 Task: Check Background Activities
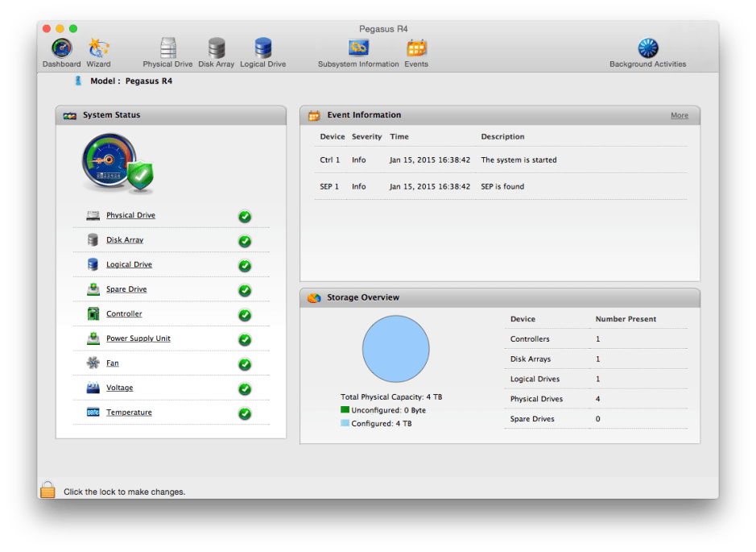(x=647, y=47)
